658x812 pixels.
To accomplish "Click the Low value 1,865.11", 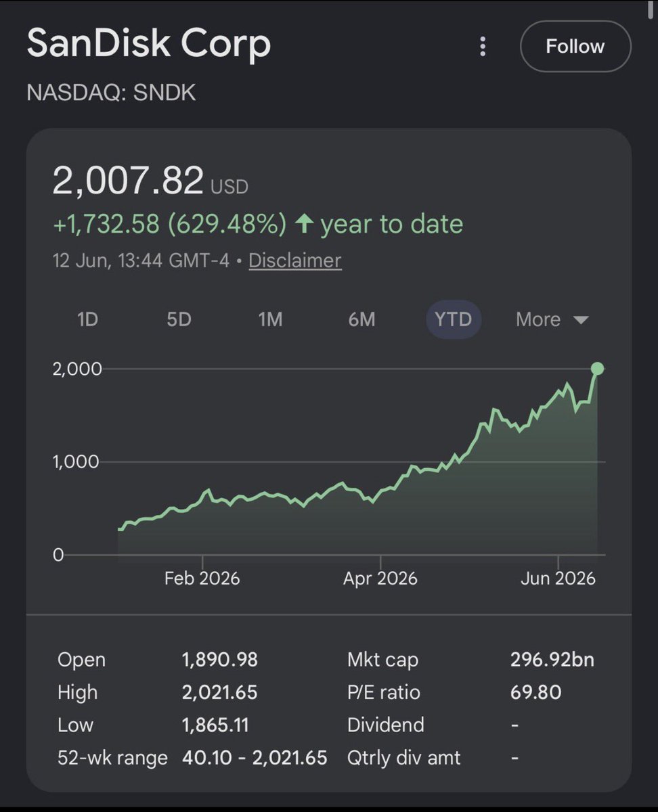I will [216, 725].
